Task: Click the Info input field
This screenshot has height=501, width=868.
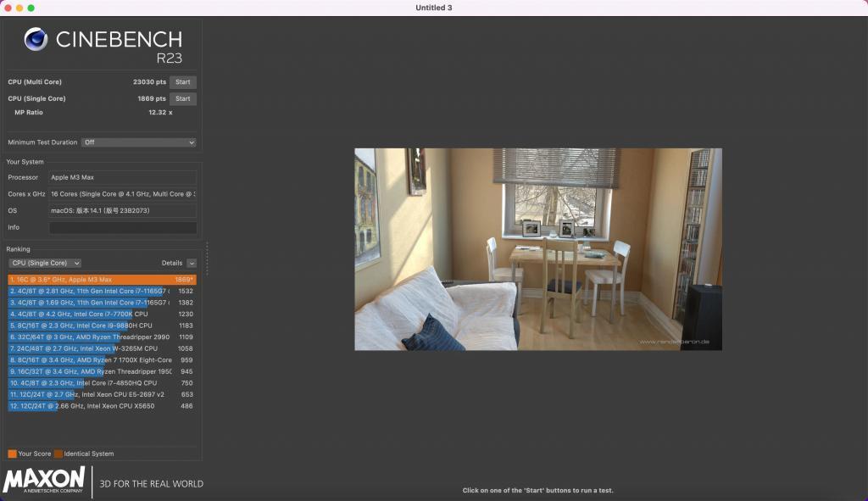Action: click(x=123, y=227)
